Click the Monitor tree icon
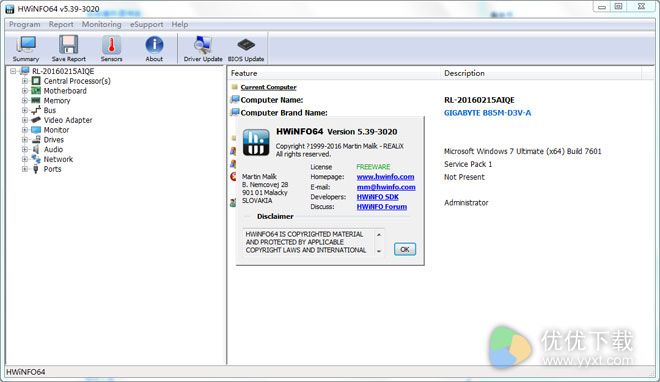This screenshot has width=660, height=382. point(36,130)
